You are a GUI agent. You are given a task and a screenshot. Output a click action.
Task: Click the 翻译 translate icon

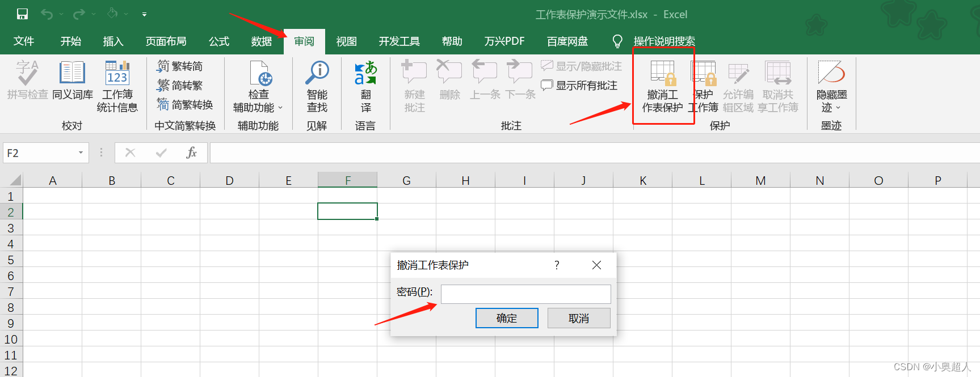click(x=365, y=86)
